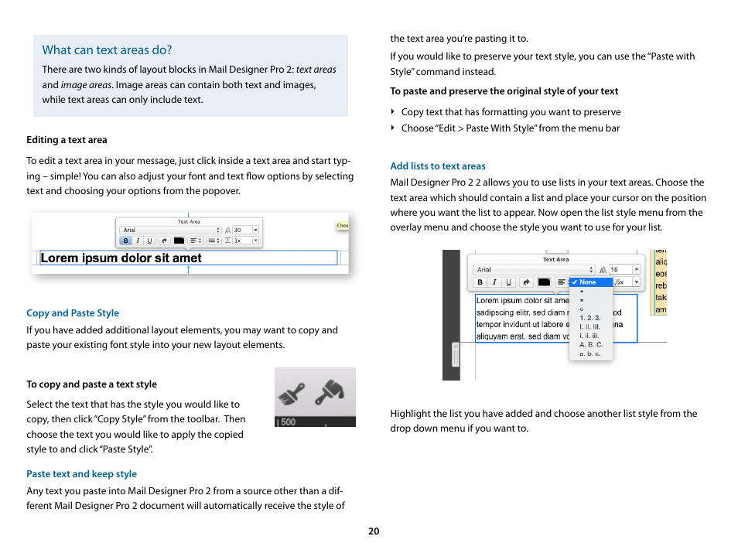Click the font size AA icon beside 30

point(227,230)
